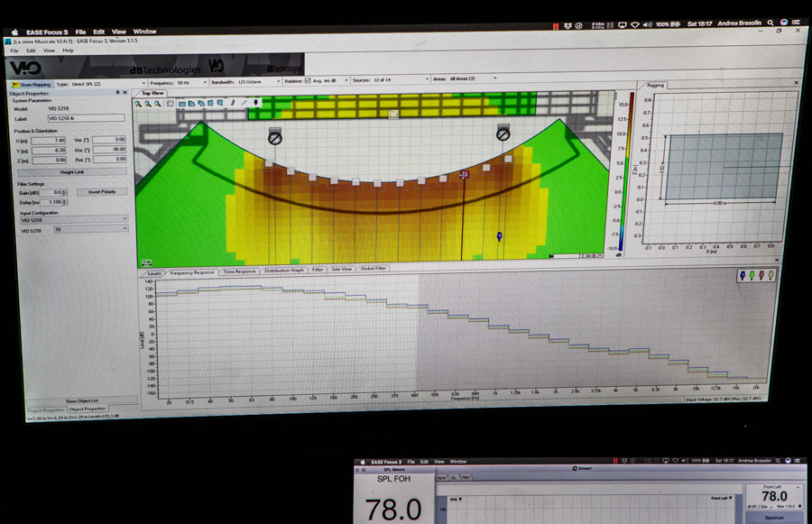Switch to the Levels tab

pyautogui.click(x=154, y=273)
